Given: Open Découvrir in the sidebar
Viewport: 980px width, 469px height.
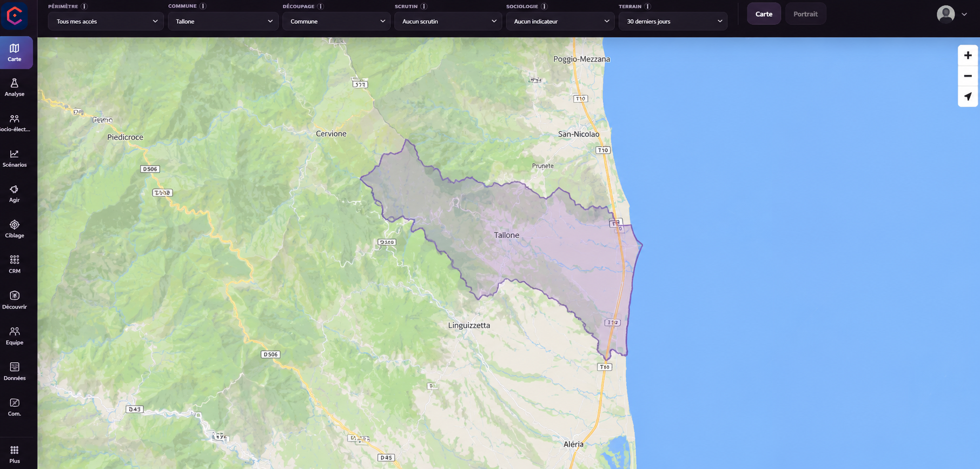Looking at the screenshot, I should (15, 300).
